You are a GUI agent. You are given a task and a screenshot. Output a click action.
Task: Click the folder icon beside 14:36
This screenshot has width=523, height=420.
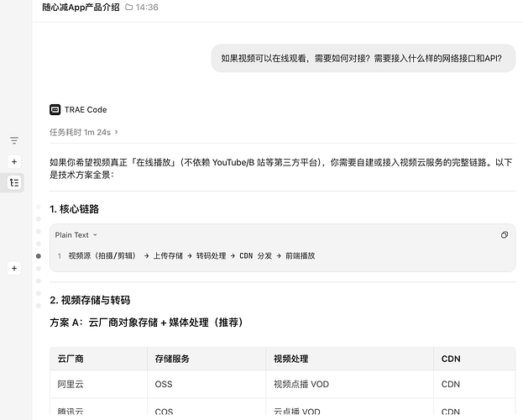[x=128, y=7]
